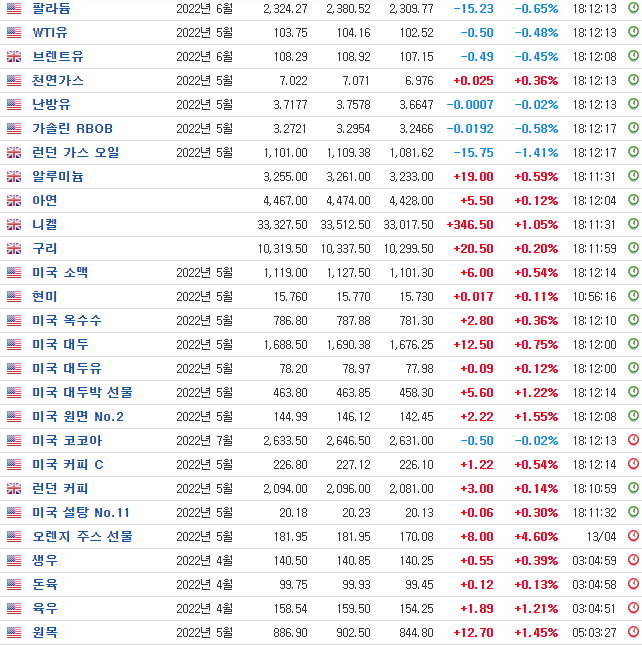
Task: Click the green clock icon in WTI유 row
Action: (x=633, y=31)
